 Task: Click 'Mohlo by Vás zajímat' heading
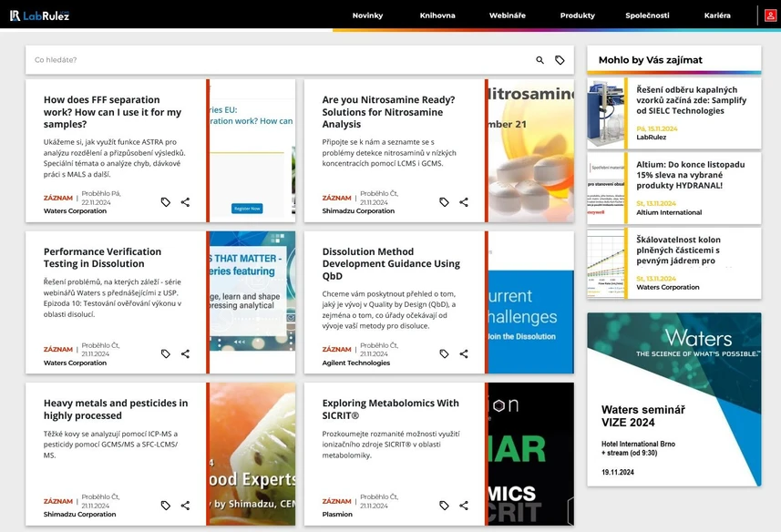[651, 60]
